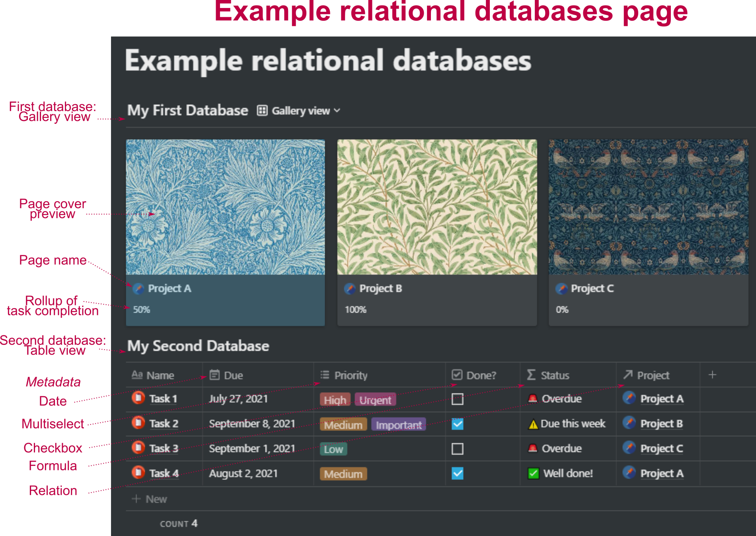Uncheck the Done? box for Task 4
The height and width of the screenshot is (536, 756).
click(458, 474)
